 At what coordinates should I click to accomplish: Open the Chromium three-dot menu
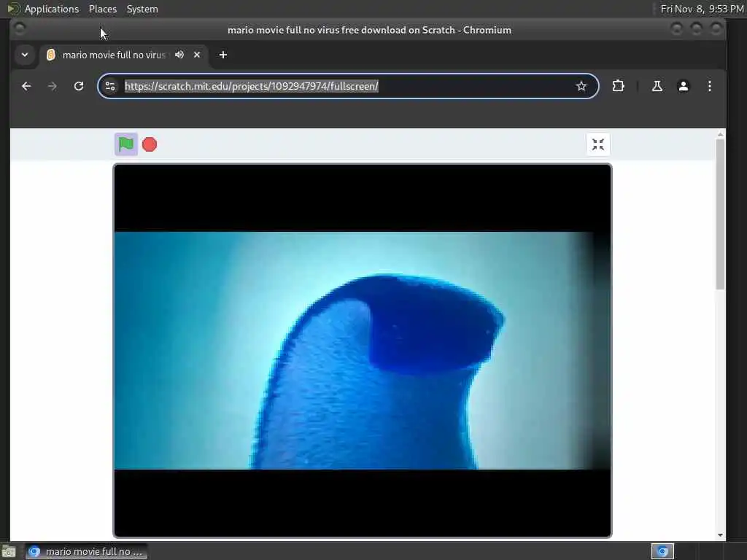(709, 86)
